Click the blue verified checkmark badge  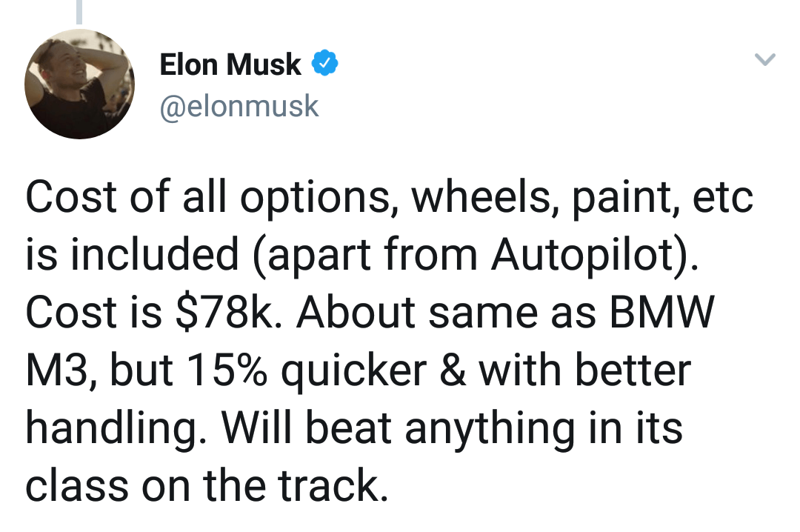coord(324,63)
